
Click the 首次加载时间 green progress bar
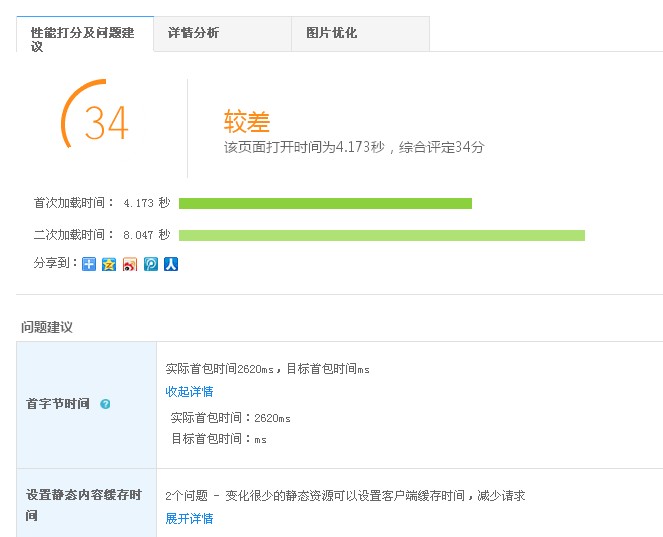point(325,203)
